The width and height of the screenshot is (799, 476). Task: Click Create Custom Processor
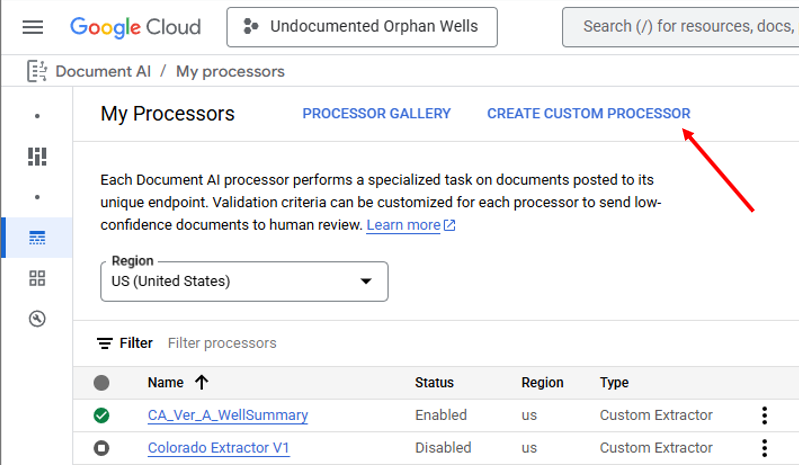[588, 114]
